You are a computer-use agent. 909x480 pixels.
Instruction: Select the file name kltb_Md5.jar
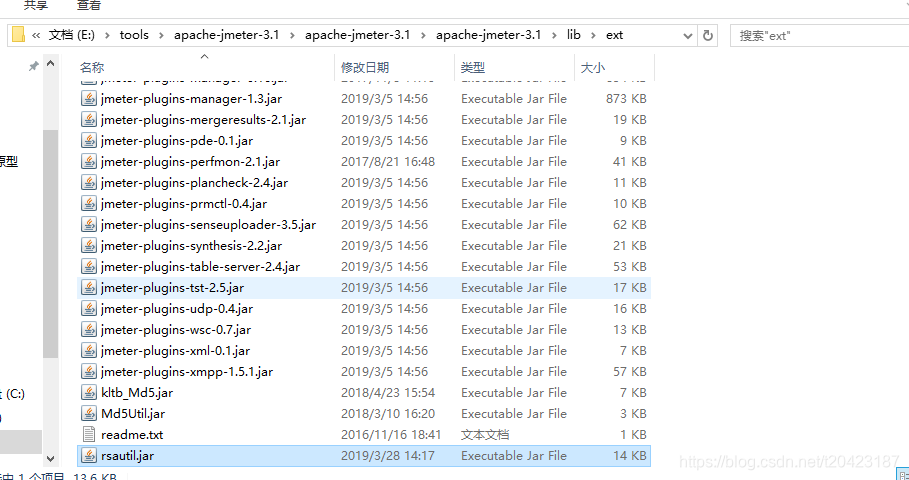[137, 392]
